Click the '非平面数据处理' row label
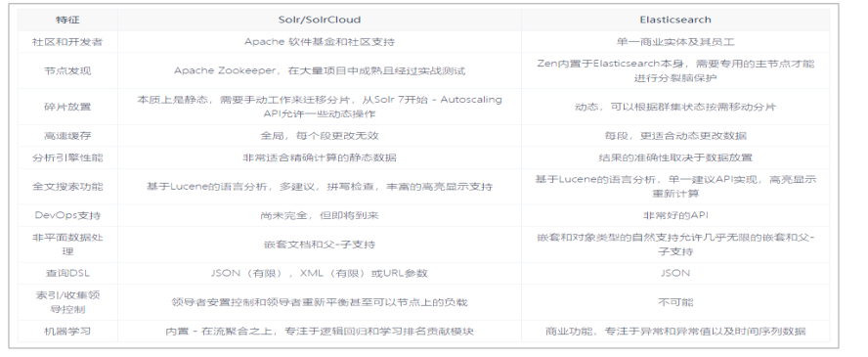This screenshot has width=868, height=357. point(67,245)
